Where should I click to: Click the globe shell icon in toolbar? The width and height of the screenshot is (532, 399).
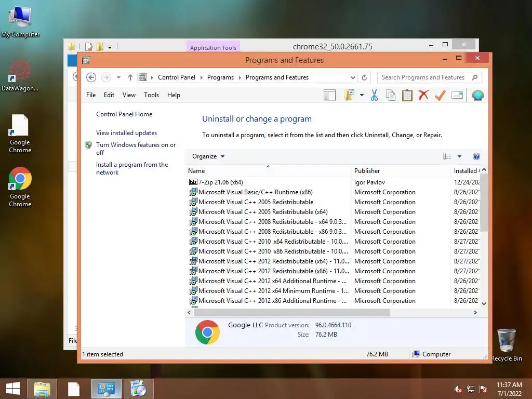[478, 96]
